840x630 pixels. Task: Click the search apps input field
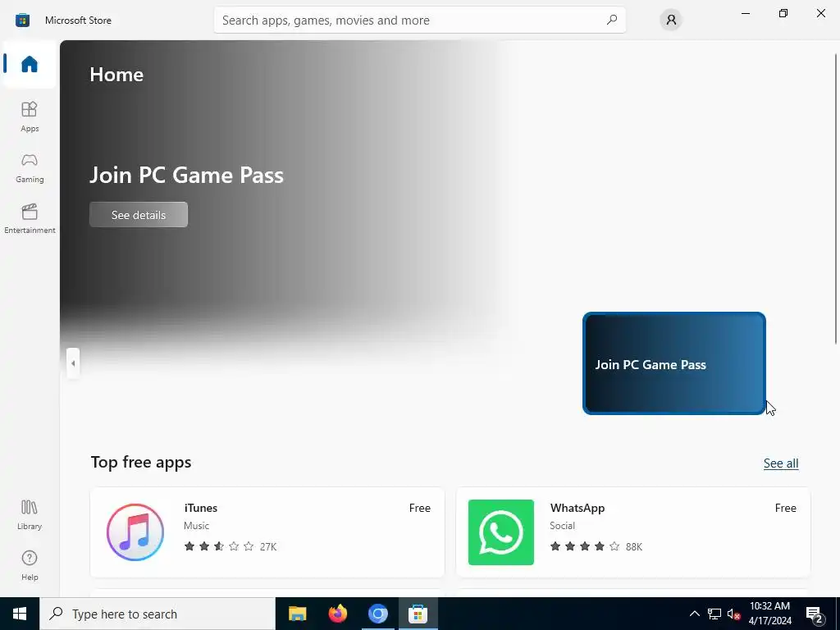(x=419, y=20)
